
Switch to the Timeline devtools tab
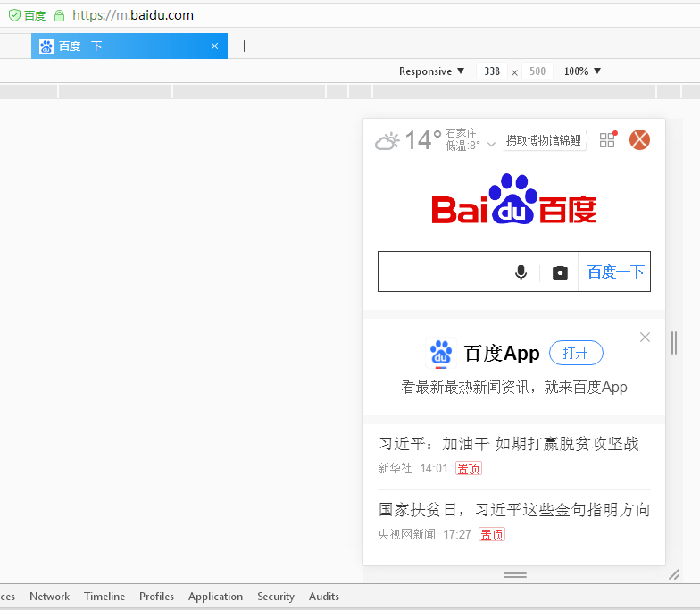tap(104, 597)
